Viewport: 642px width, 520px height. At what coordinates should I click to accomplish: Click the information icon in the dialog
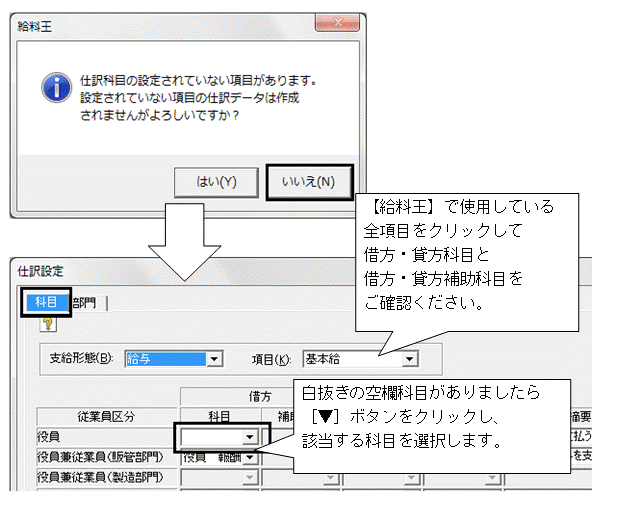(57, 88)
